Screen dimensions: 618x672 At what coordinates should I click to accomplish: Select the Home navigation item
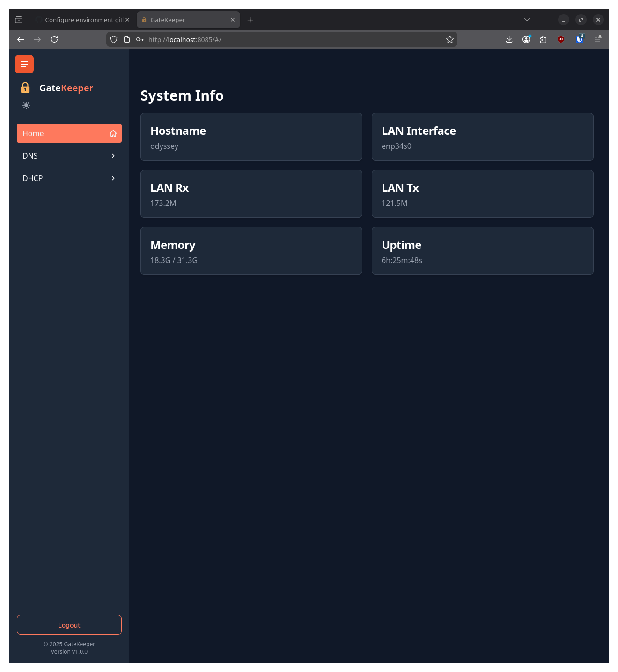(x=56, y=133)
